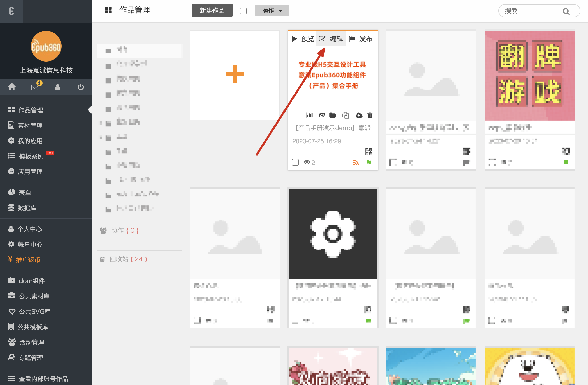This screenshot has width=588, height=385.
Task: Click 编辑 on the demo work card
Action: click(x=331, y=39)
